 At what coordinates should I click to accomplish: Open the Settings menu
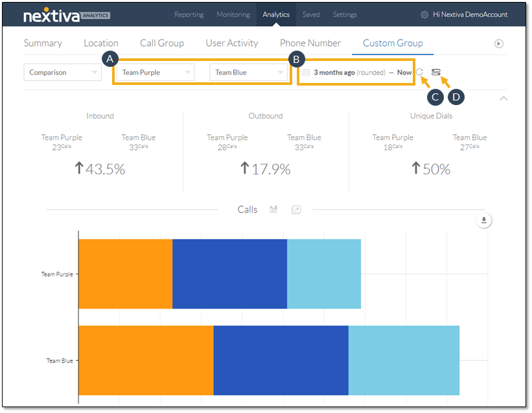[x=345, y=15]
